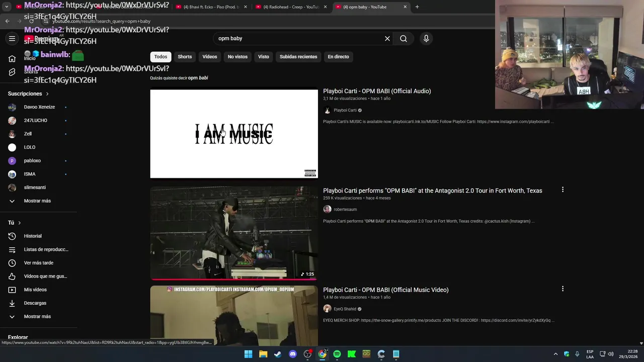Close the opm baby YouTube tab
This screenshot has width=644, height=362.
pyautogui.click(x=405, y=7)
